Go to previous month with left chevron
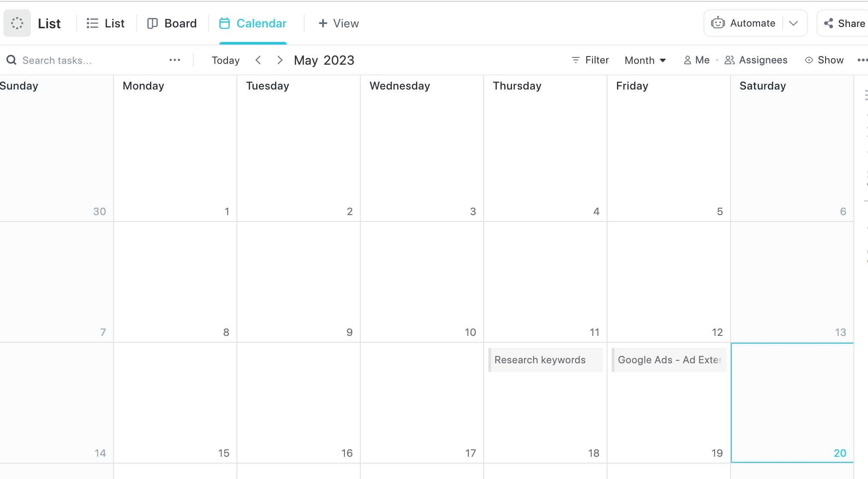 coord(258,60)
